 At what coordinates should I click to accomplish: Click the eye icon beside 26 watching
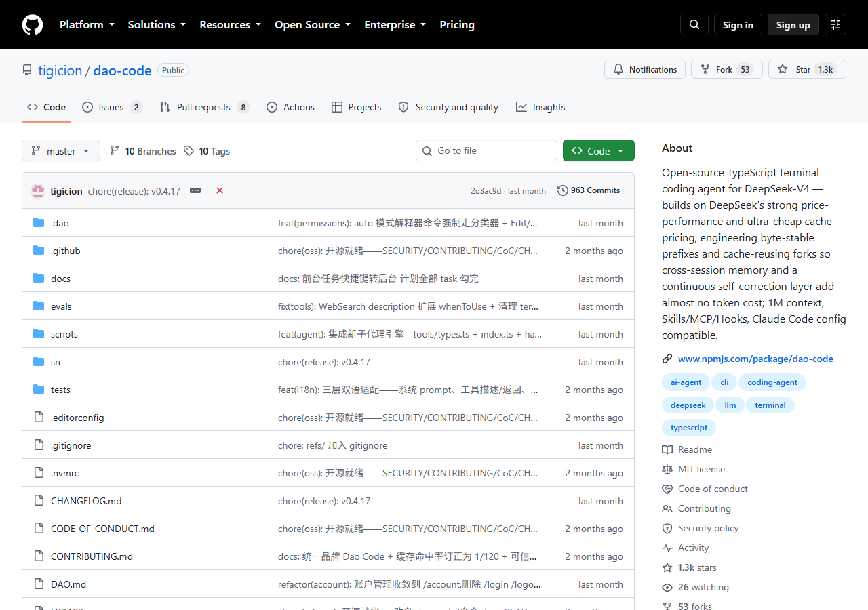click(667, 588)
